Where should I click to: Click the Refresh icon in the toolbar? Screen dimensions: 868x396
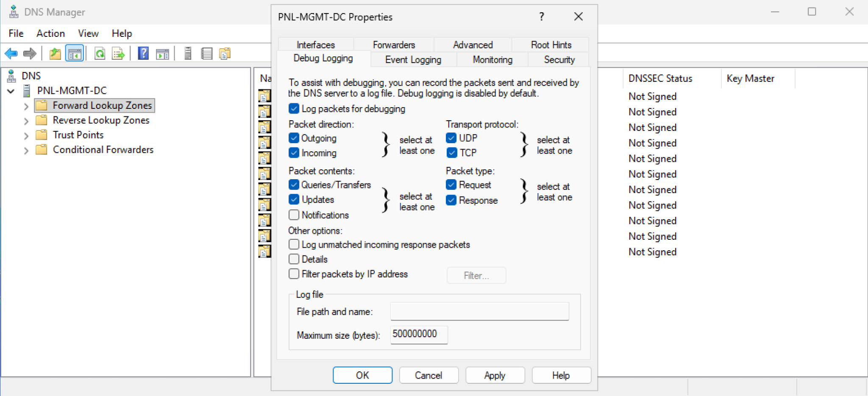pyautogui.click(x=100, y=53)
